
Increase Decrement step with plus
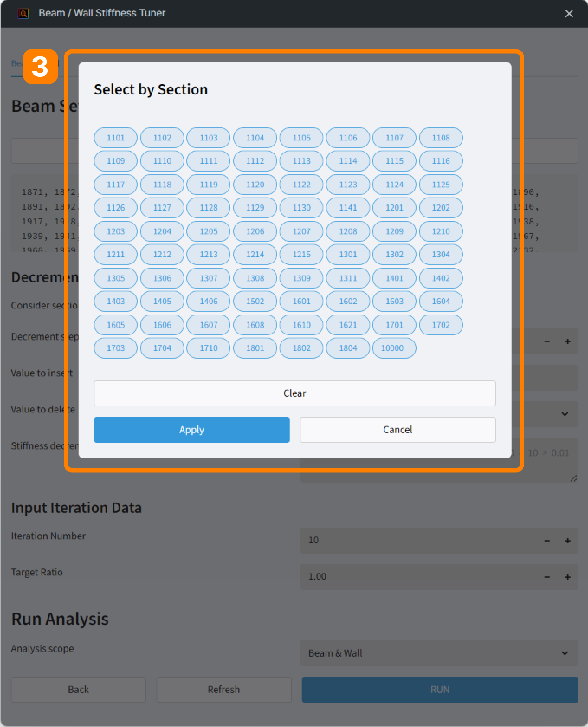[568, 341]
